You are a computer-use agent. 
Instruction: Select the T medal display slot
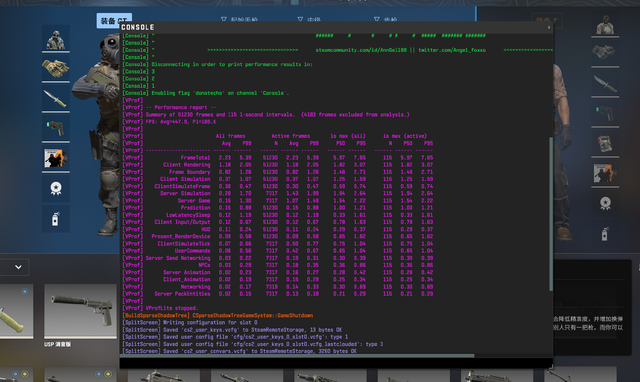(605, 203)
